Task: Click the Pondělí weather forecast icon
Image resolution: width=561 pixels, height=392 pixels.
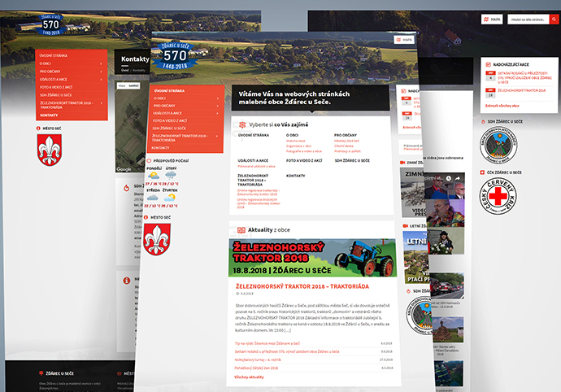Action: tap(154, 176)
